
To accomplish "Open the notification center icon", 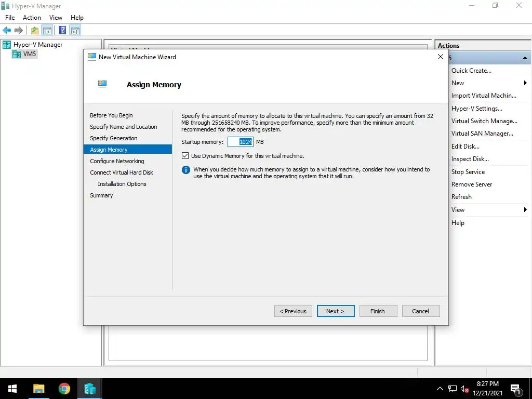I will [515, 389].
